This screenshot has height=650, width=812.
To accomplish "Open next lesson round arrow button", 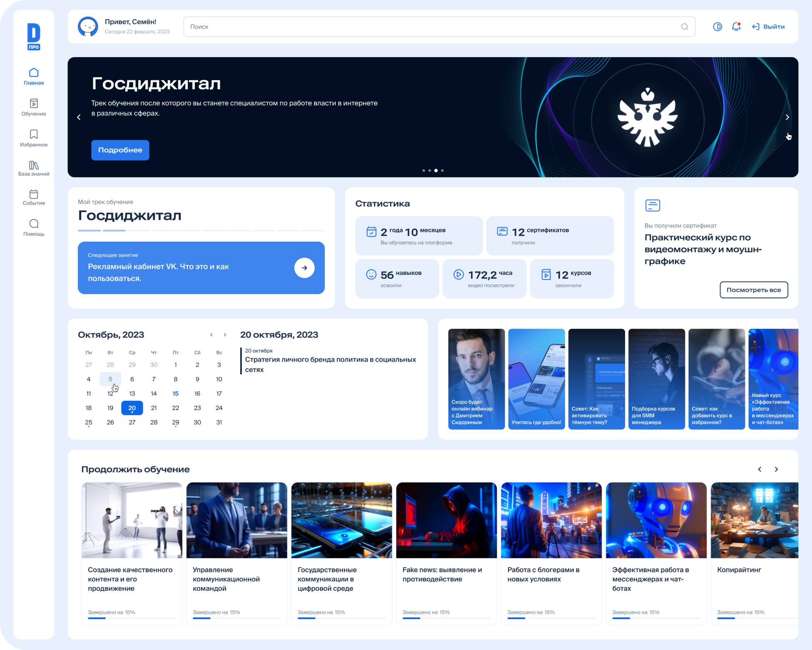I will 304,268.
